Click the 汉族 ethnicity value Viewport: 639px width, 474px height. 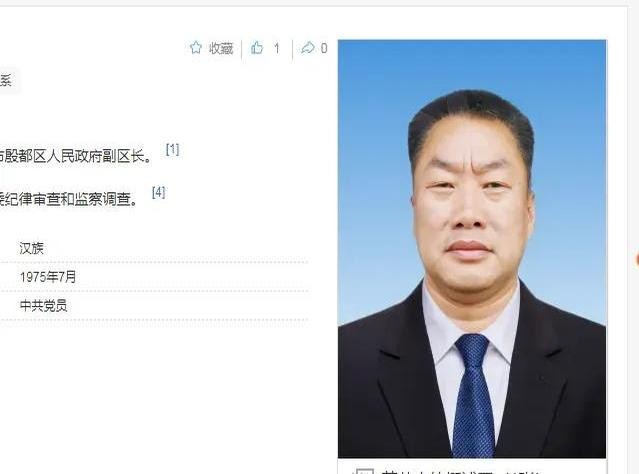[31, 248]
